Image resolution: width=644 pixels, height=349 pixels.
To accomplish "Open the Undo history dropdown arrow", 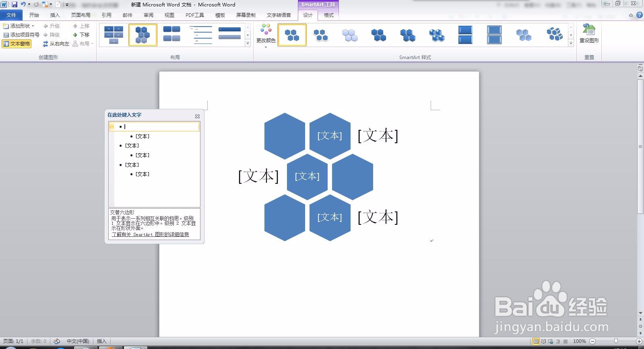I will (x=29, y=4).
